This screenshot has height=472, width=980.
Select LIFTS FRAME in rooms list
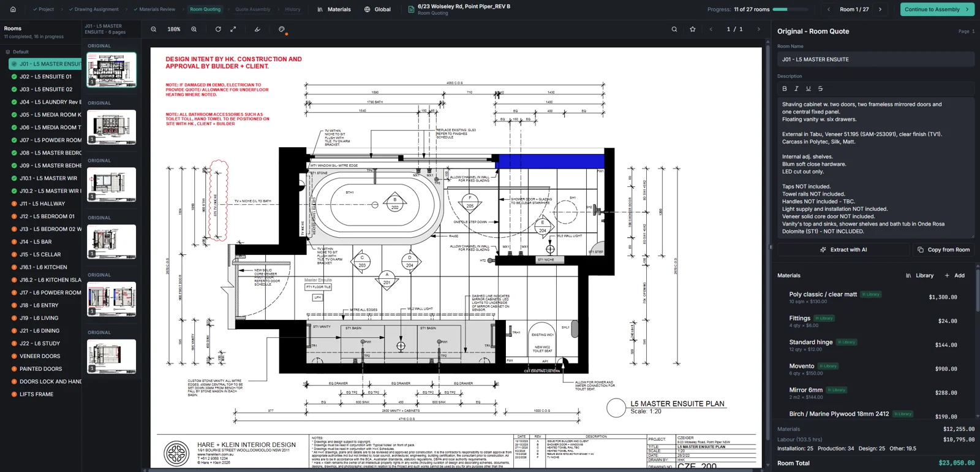pyautogui.click(x=45, y=394)
